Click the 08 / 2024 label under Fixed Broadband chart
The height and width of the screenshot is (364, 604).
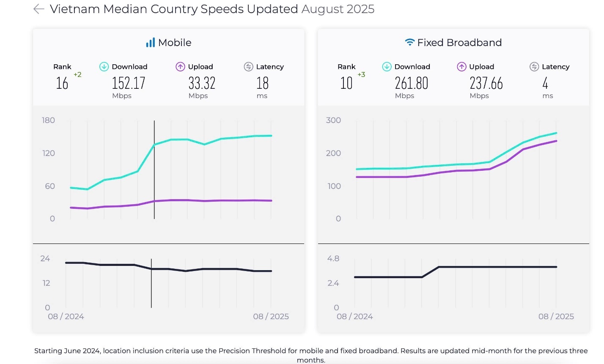(x=354, y=317)
